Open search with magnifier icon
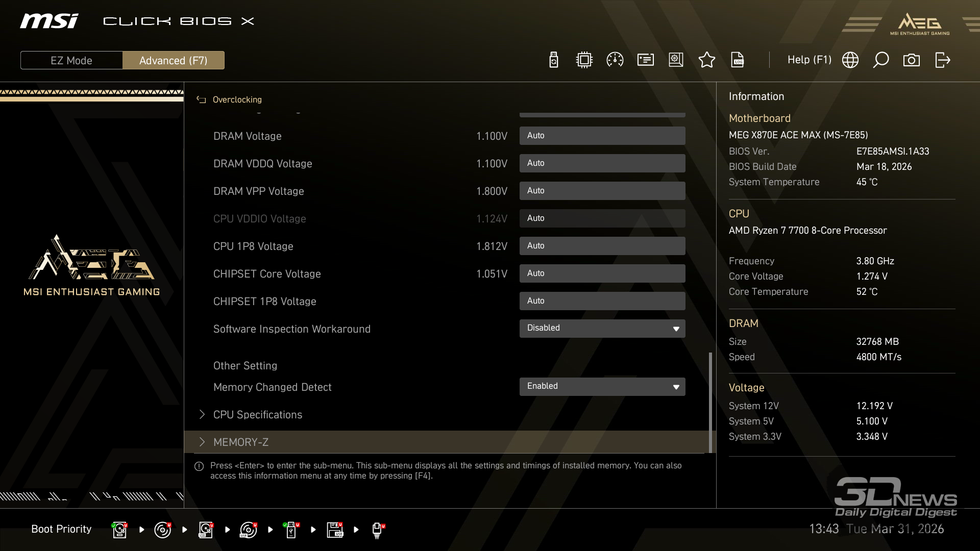The width and height of the screenshot is (980, 551). pyautogui.click(x=880, y=60)
